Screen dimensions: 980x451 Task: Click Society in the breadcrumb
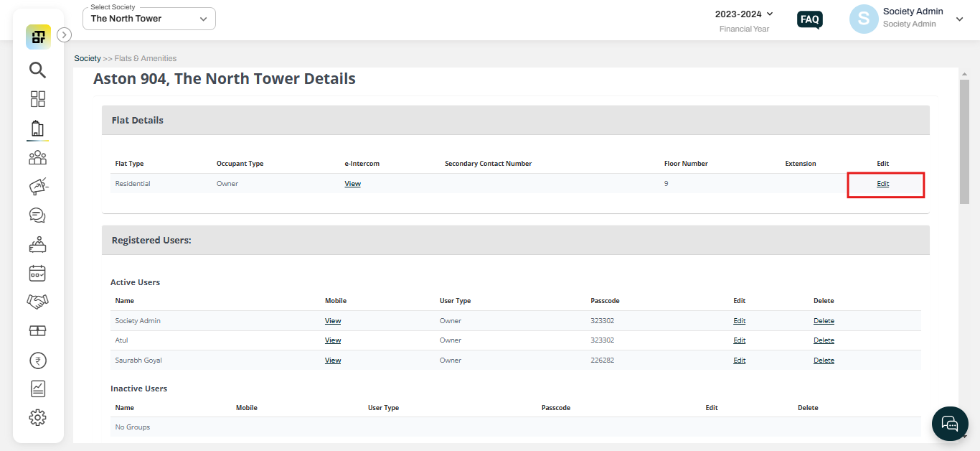(88, 58)
